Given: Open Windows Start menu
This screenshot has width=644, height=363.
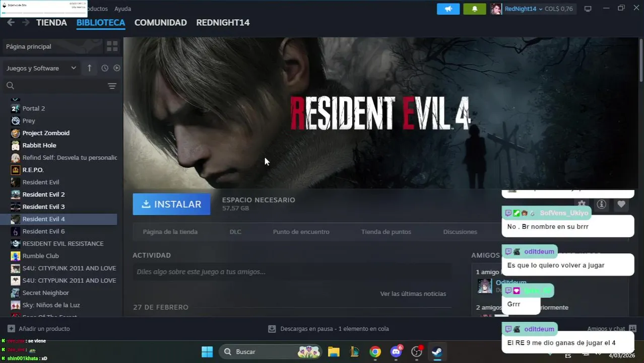Looking at the screenshot, I should 207,352.
